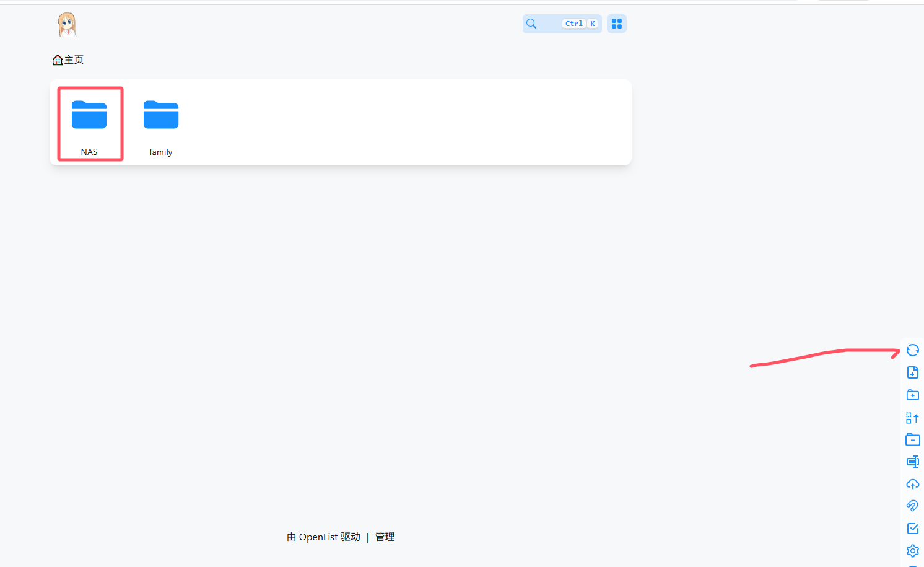Click the refresh icon in right toolbar
This screenshot has width=924, height=567.
(x=912, y=350)
